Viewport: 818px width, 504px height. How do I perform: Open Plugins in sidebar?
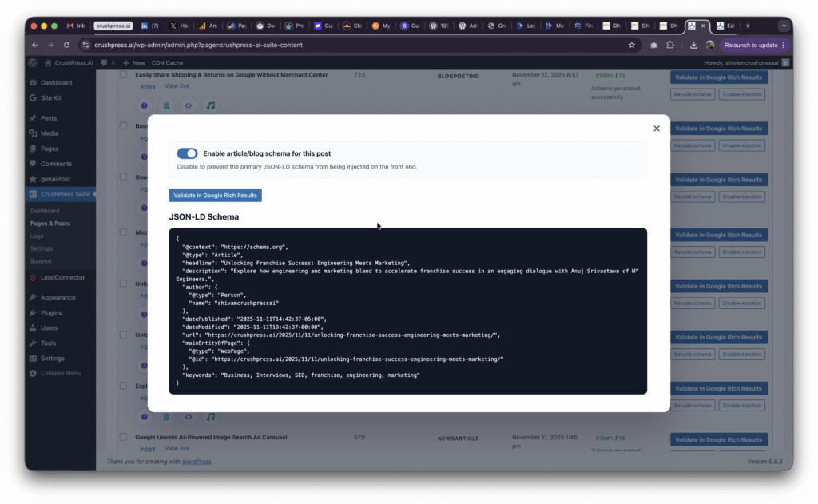51,313
